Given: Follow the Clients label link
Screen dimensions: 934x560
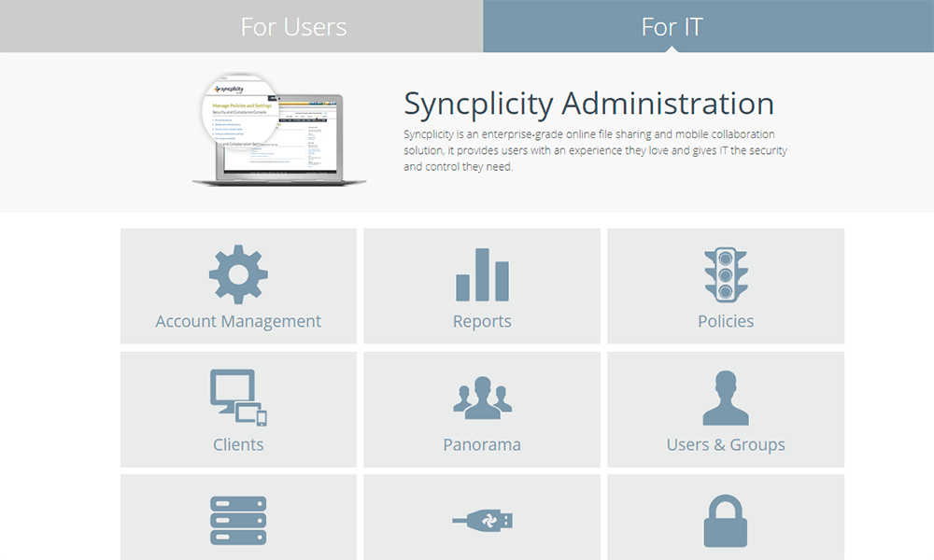Looking at the screenshot, I should pyautogui.click(x=238, y=444).
